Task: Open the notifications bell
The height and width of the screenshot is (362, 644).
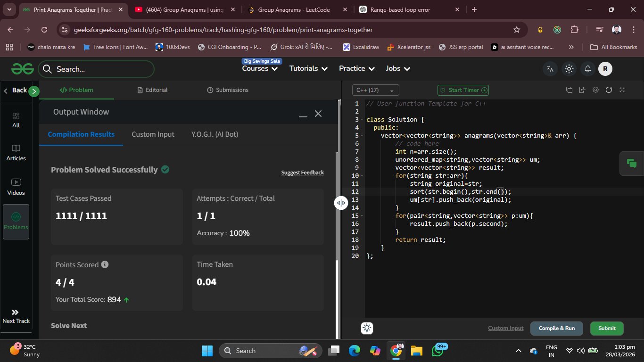Action: 588,69
